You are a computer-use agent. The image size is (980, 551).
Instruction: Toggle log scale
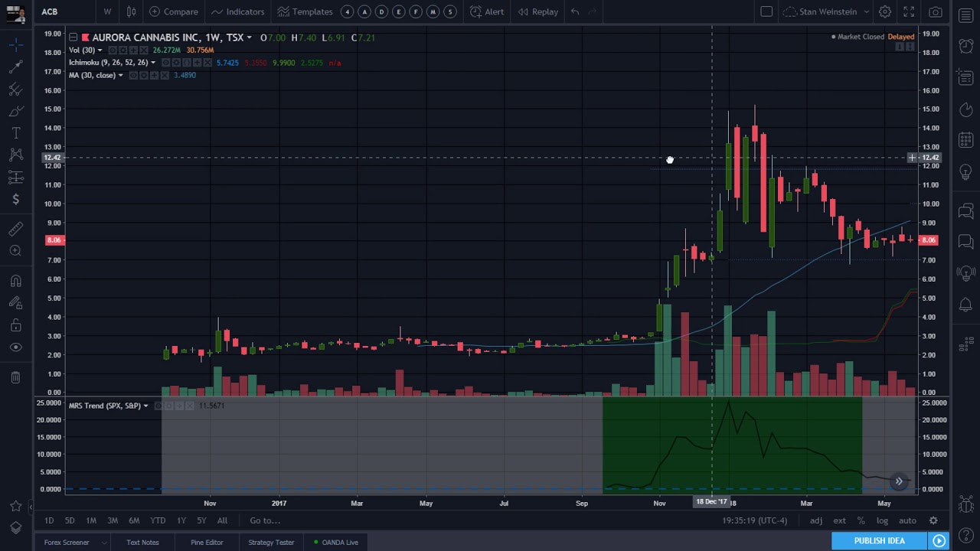882,520
